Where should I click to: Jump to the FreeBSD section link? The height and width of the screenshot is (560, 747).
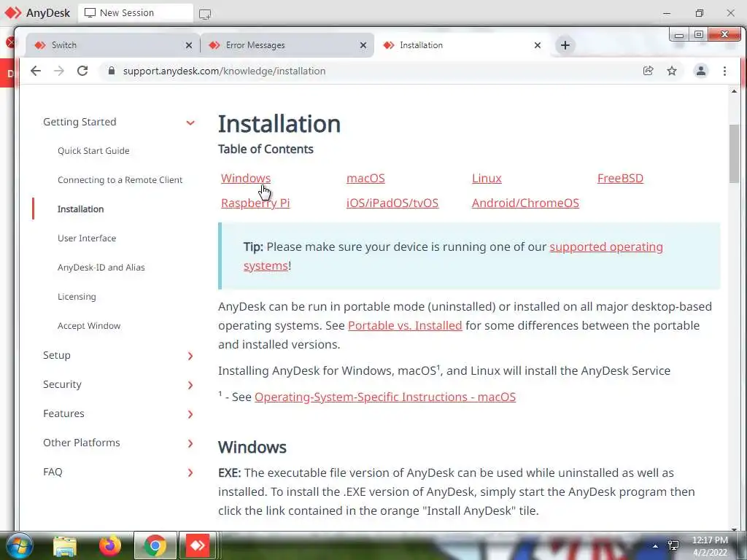click(620, 178)
